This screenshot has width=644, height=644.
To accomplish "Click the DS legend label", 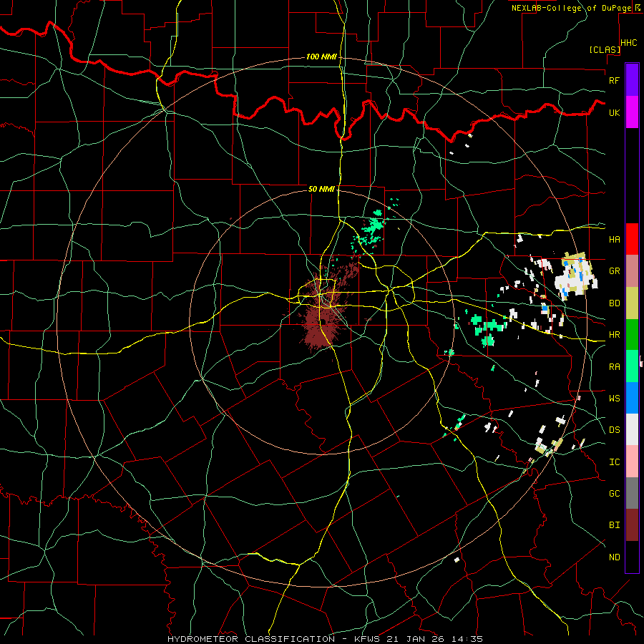I will 614,430.
